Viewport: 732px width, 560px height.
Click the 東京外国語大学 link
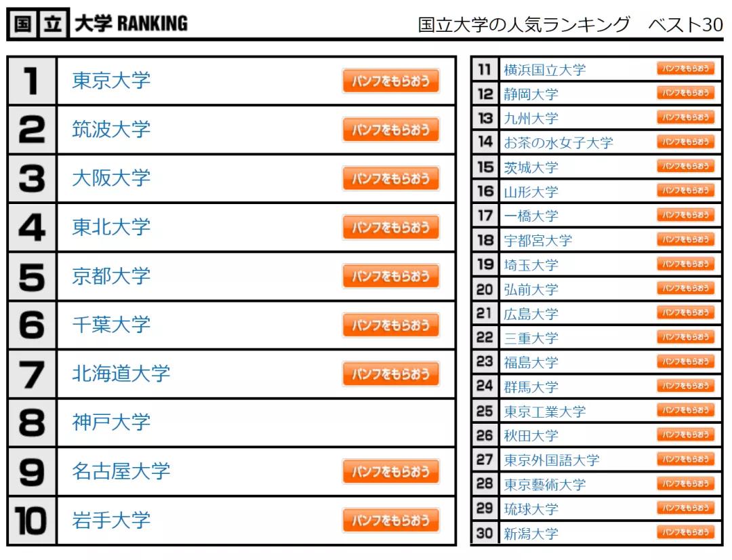pyautogui.click(x=551, y=460)
